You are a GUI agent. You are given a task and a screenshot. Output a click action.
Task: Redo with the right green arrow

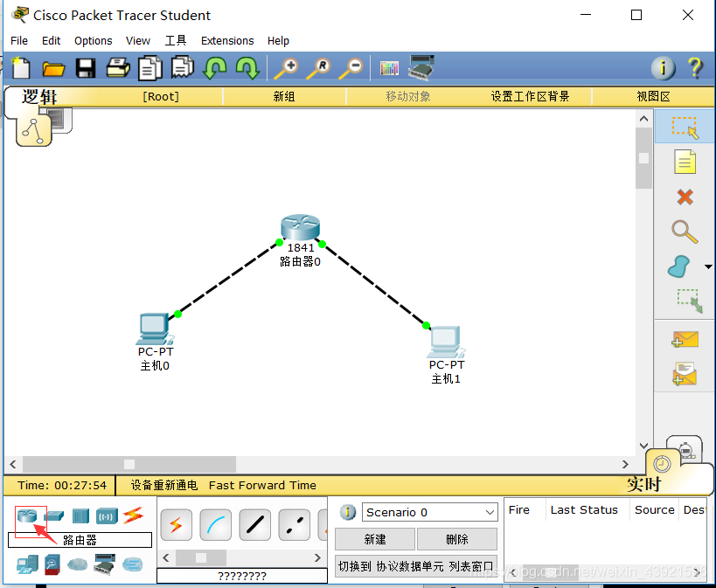pyautogui.click(x=248, y=68)
